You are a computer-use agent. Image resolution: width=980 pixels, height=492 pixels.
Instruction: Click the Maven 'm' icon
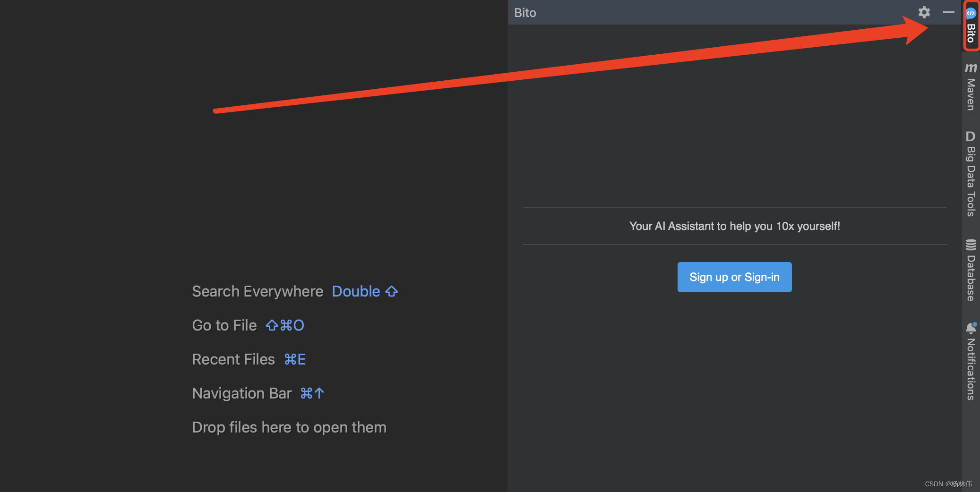point(971,68)
